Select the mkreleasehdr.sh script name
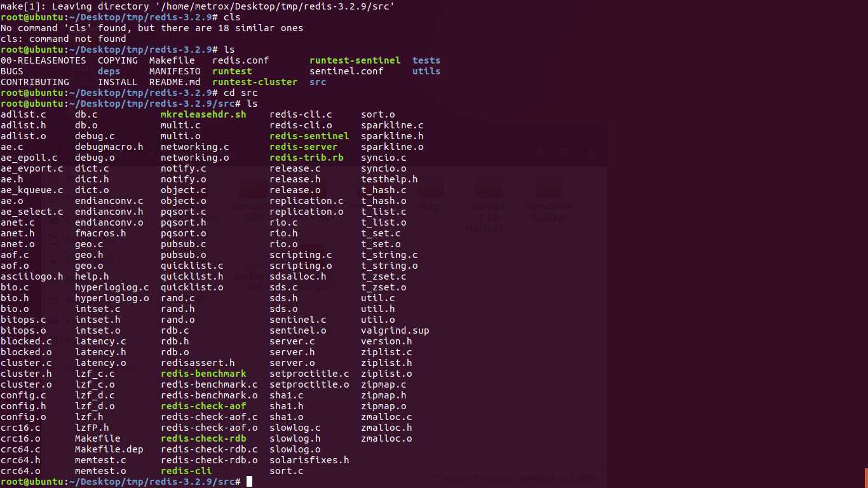 (203, 114)
